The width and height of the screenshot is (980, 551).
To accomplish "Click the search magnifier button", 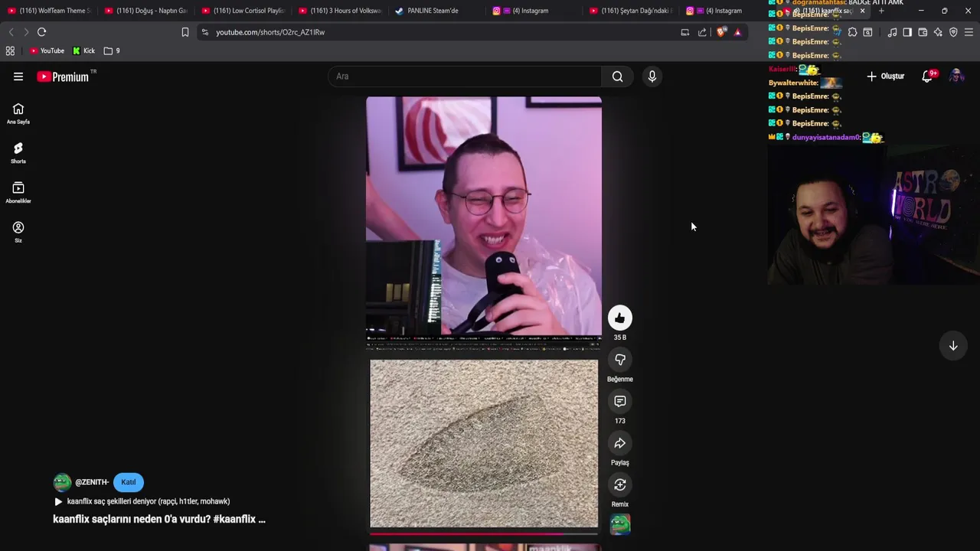I will (618, 77).
